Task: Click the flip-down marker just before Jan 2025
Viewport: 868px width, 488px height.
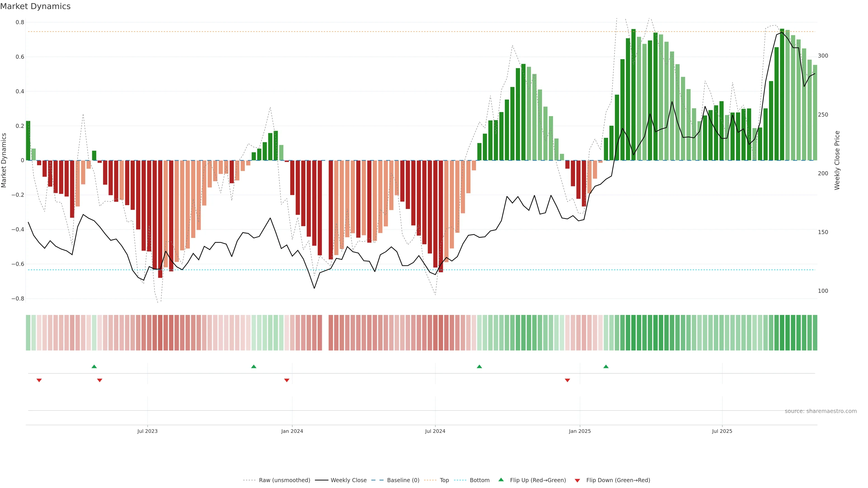Action: coord(567,380)
